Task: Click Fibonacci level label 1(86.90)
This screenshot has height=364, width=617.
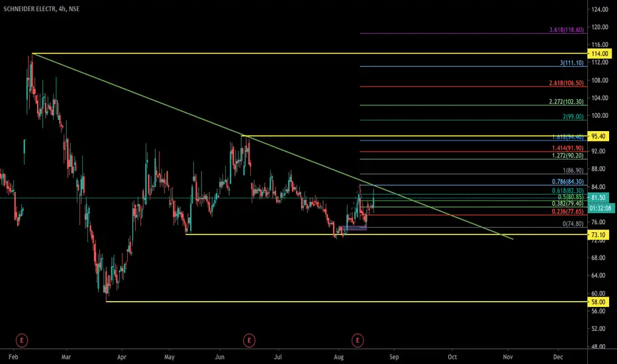Action: (x=573, y=170)
